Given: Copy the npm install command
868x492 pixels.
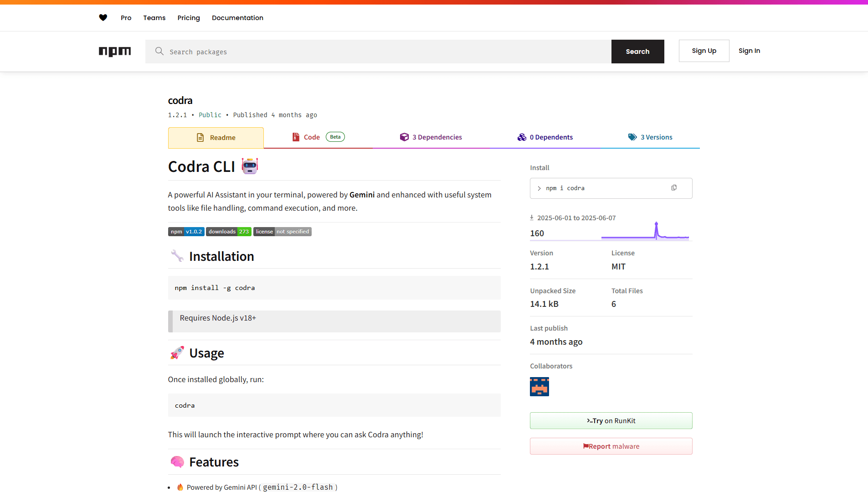Looking at the screenshot, I should [x=674, y=188].
